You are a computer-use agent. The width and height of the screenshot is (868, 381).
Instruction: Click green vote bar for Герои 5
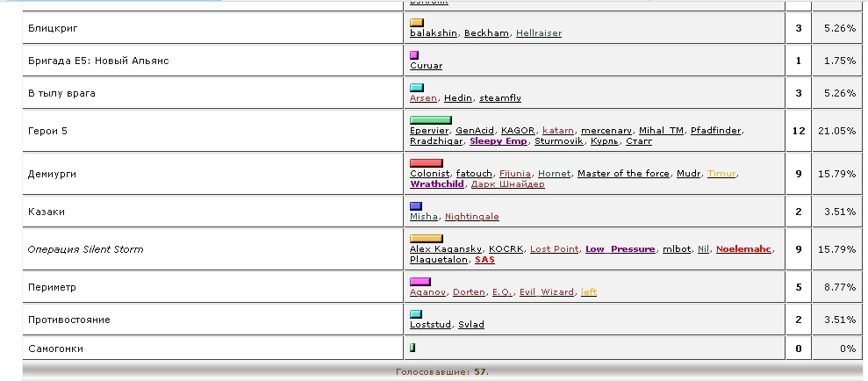tap(431, 120)
